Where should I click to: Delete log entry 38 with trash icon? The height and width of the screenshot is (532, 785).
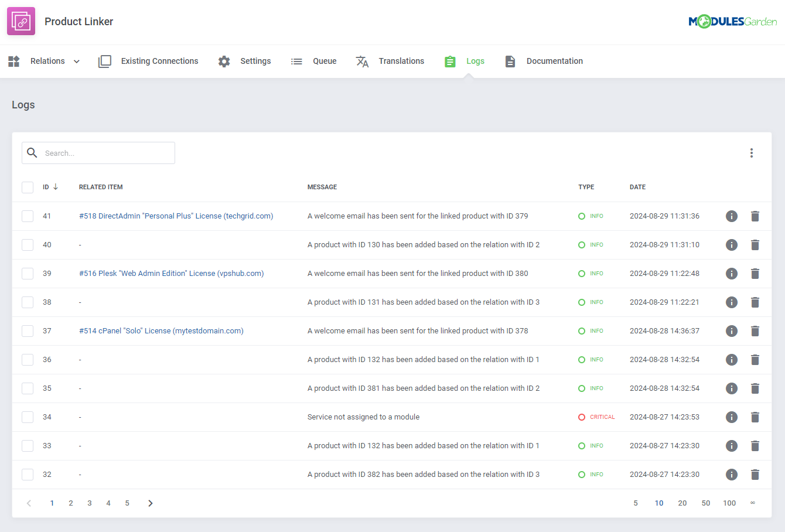point(755,302)
